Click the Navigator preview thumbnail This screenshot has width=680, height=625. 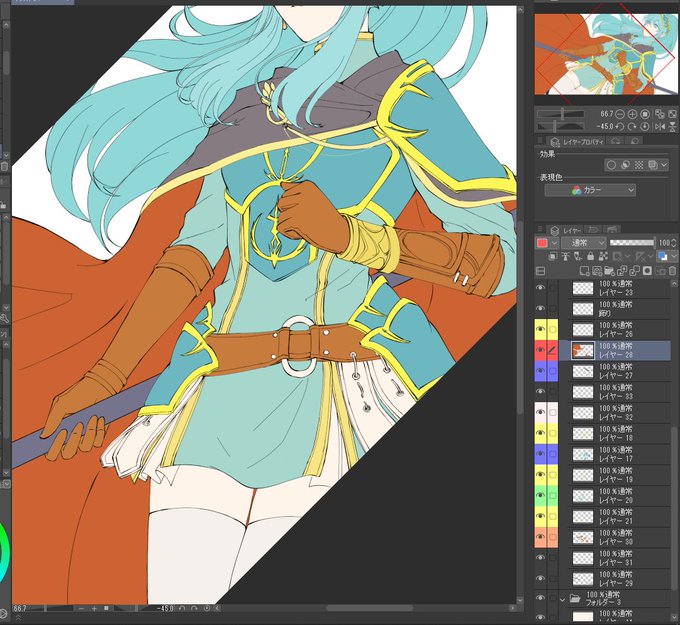606,54
